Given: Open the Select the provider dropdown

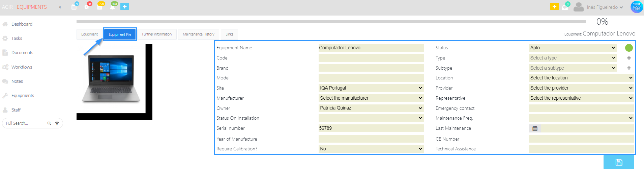Looking at the screenshot, I should point(582,88).
